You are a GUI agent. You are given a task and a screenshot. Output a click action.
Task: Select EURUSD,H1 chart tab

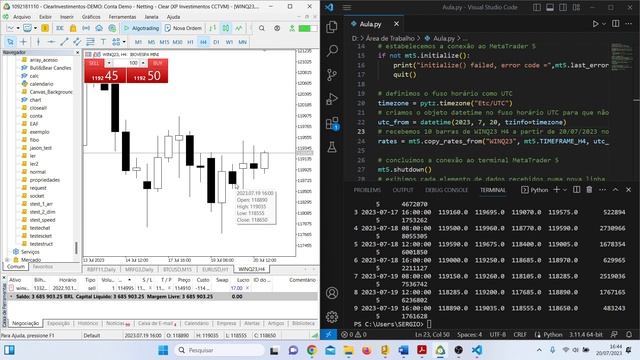pos(215,269)
